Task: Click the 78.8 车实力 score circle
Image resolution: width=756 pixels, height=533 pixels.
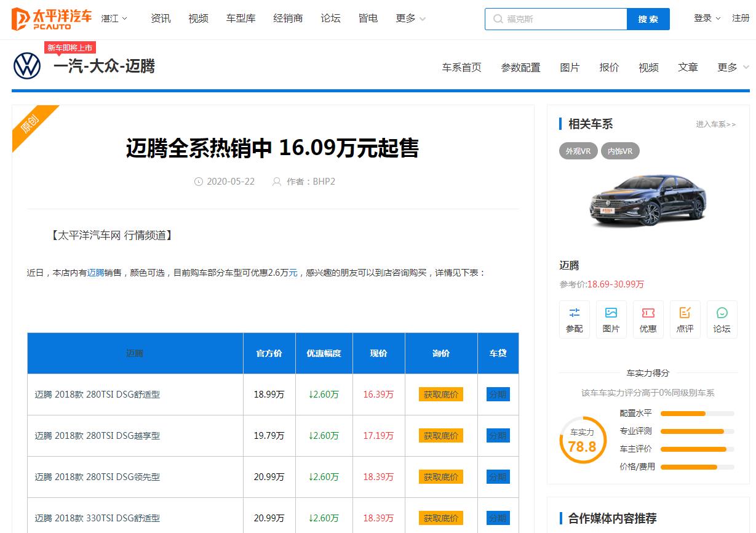Action: [583, 440]
